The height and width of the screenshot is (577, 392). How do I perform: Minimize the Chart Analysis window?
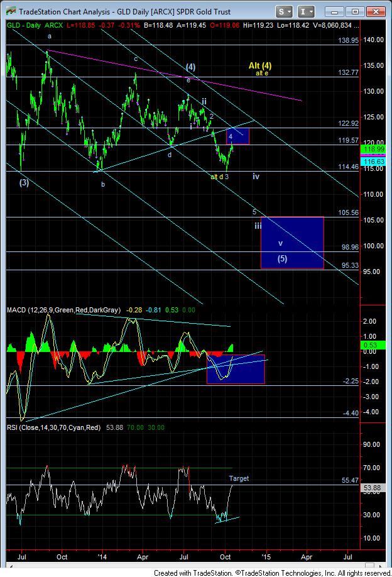pyautogui.click(x=335, y=12)
